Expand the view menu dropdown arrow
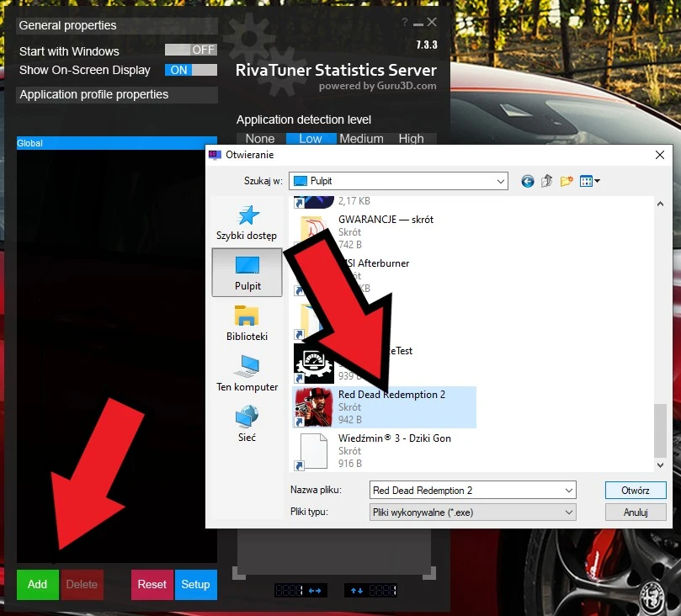This screenshot has height=616, width=681. pos(597,181)
